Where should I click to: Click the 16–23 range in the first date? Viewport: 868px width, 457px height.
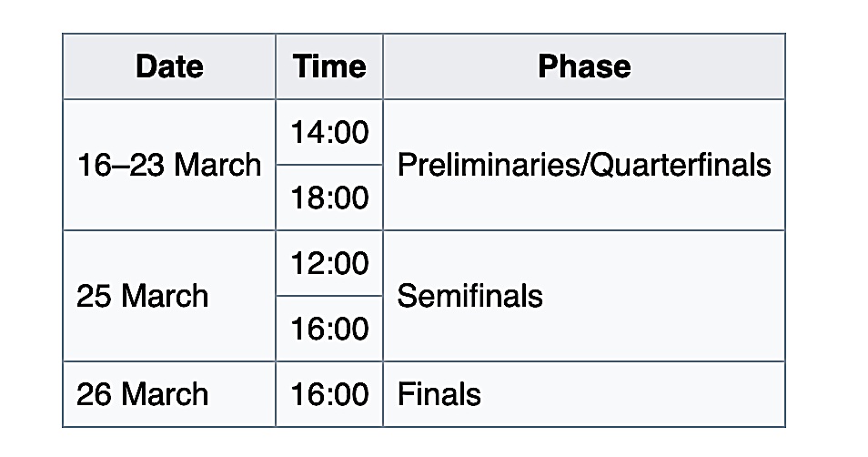[x=120, y=165]
